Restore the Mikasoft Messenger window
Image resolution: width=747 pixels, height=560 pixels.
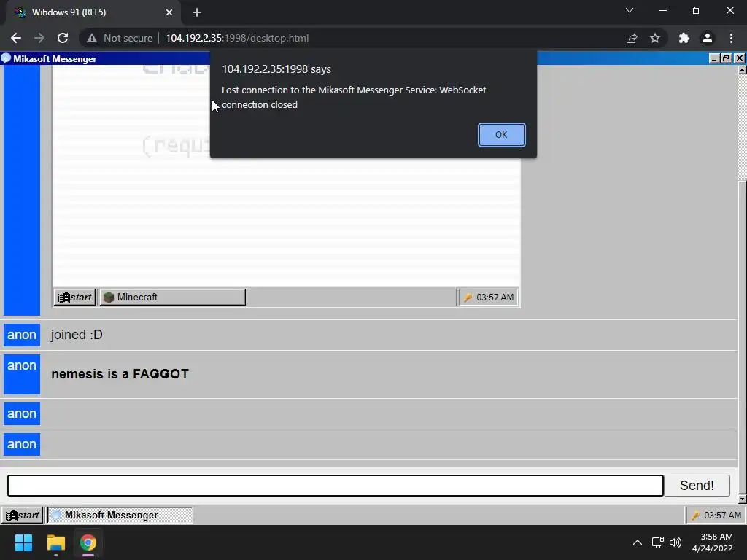(x=726, y=58)
